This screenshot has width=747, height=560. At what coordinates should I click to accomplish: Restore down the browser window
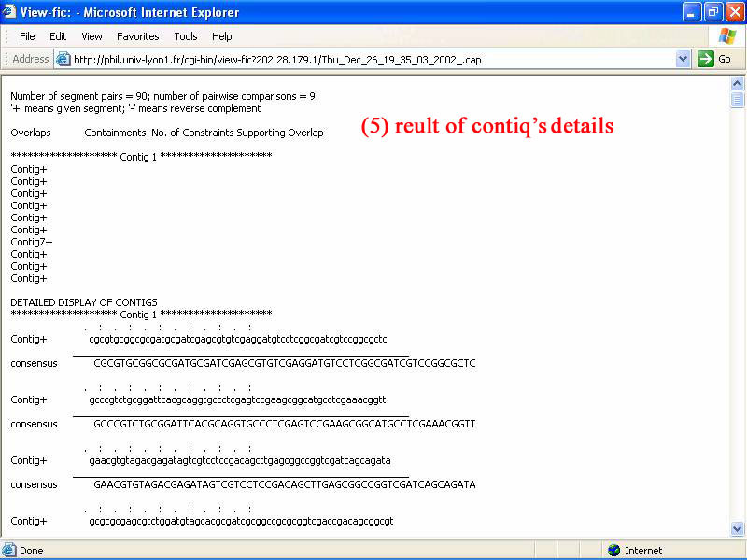tap(712, 12)
